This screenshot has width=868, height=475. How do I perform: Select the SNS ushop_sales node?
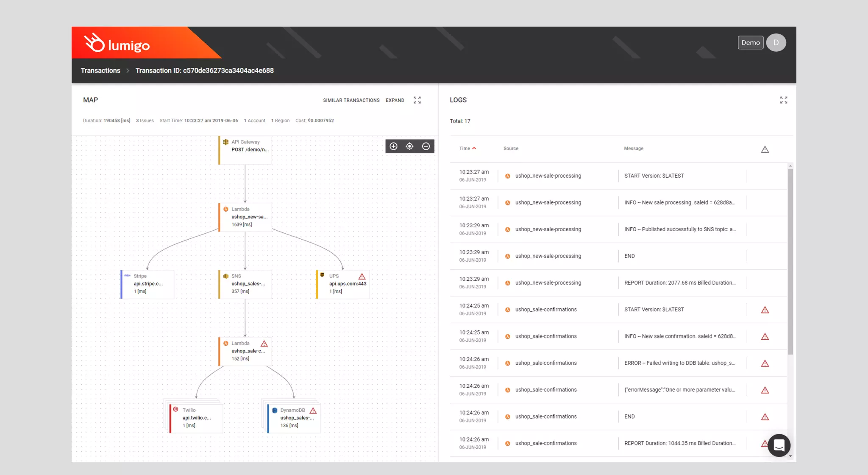coord(245,284)
